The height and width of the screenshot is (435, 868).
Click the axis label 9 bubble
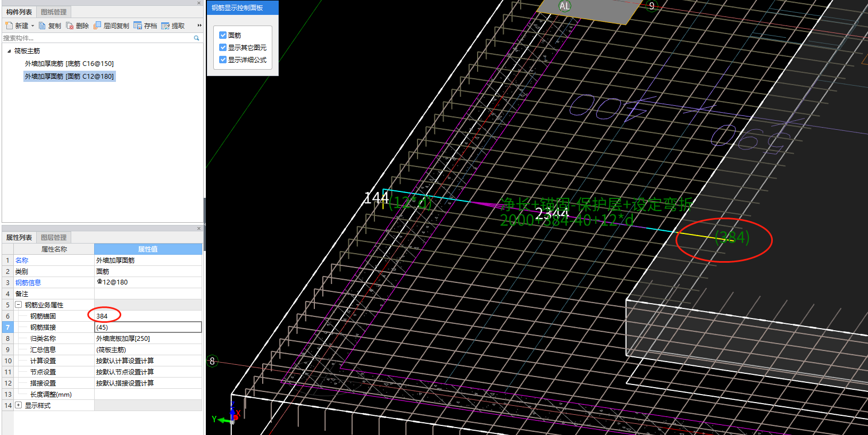click(652, 6)
